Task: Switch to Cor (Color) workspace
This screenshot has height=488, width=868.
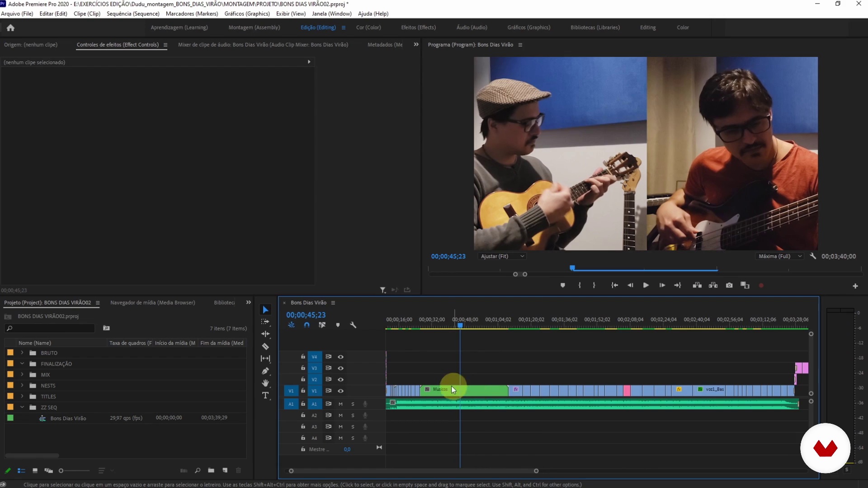Action: coord(368,28)
